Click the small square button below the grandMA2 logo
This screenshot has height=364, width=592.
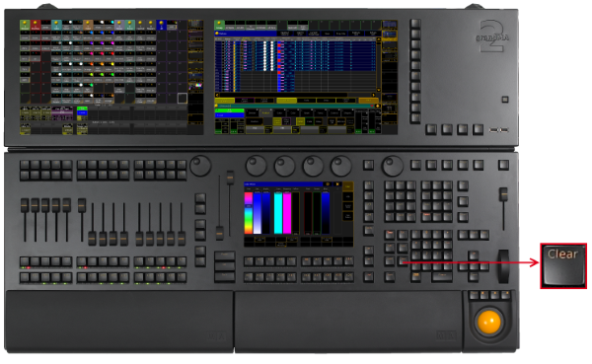[x=505, y=100]
